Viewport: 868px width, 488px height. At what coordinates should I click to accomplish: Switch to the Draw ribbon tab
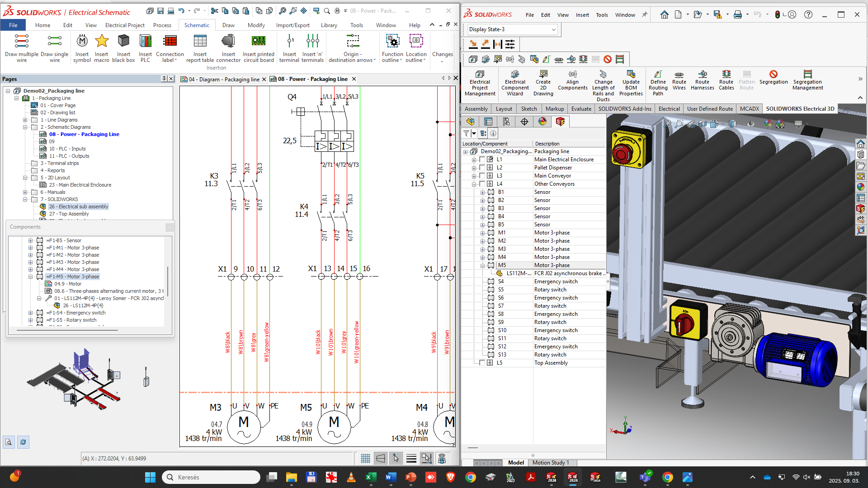228,25
